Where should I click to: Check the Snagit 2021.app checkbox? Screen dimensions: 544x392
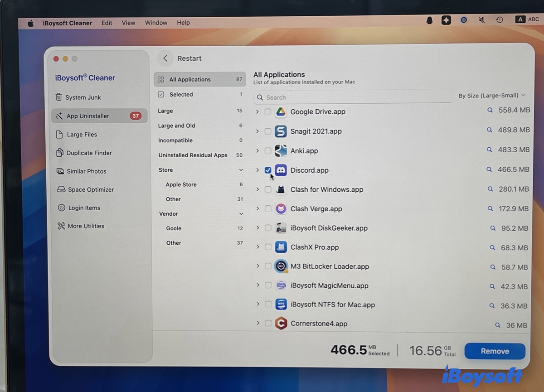click(268, 131)
